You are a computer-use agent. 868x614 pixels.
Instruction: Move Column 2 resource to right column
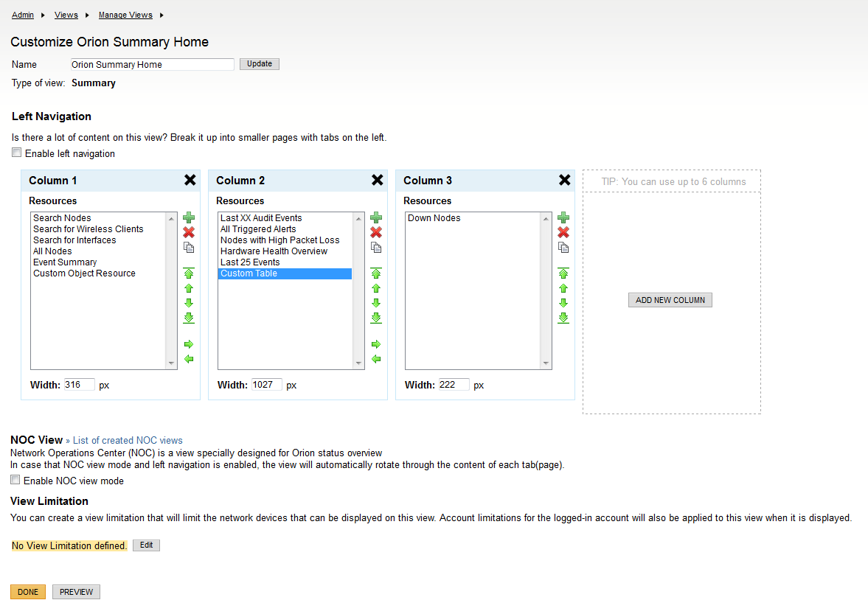[x=376, y=344]
